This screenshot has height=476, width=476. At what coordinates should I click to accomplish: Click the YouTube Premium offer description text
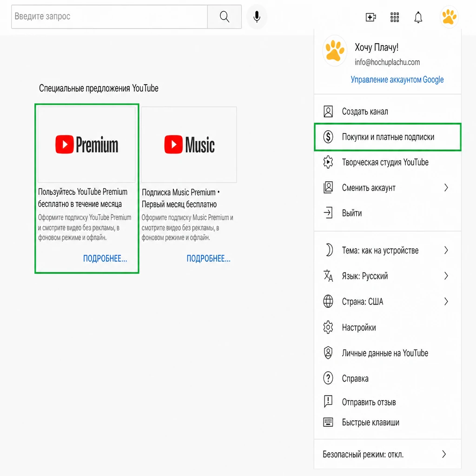[x=85, y=227]
